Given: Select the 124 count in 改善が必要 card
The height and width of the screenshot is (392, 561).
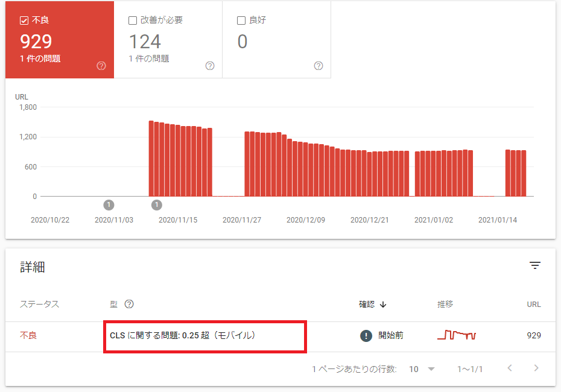Looking at the screenshot, I should pyautogui.click(x=145, y=42).
